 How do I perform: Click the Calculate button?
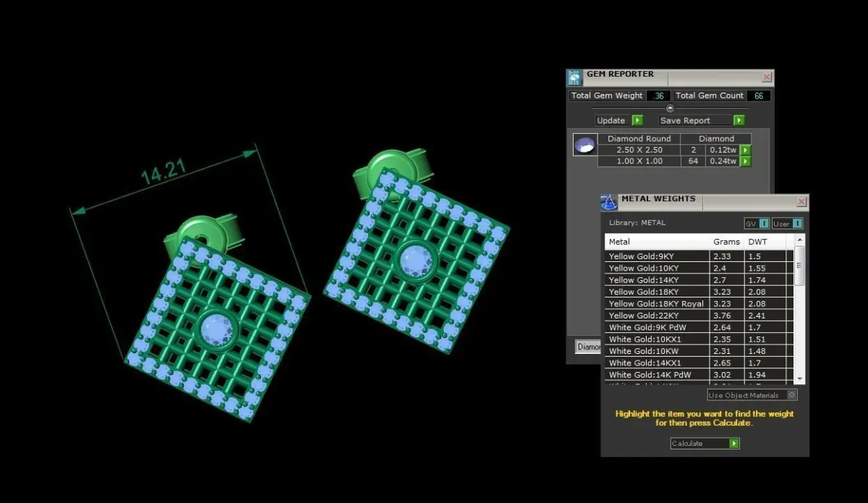705,443
